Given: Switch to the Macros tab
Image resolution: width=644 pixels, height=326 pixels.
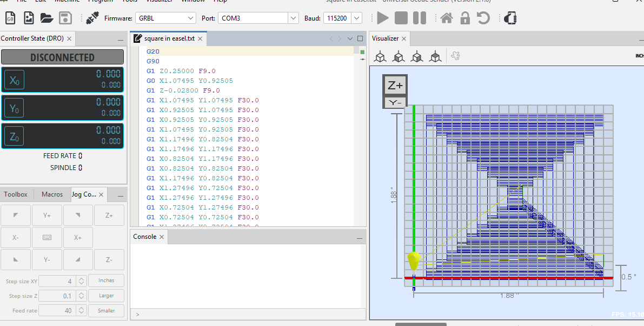Looking at the screenshot, I should click(x=52, y=194).
